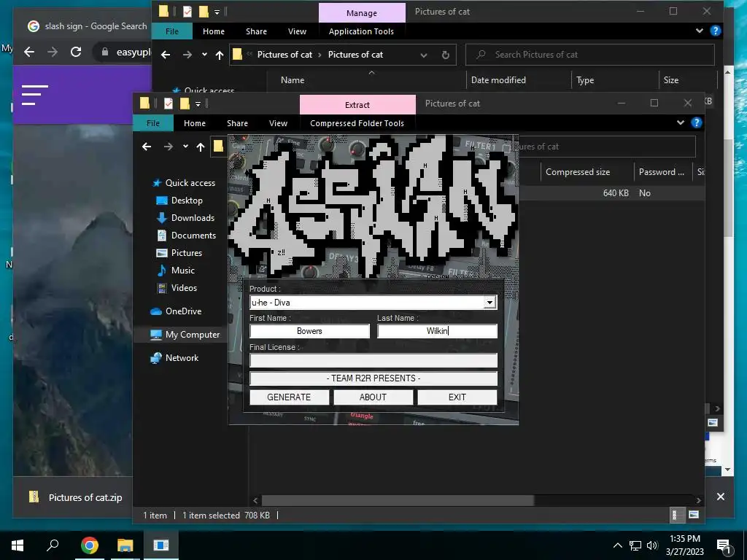This screenshot has height=560, width=747.
Task: Switch to View tab in back Explorer window
Action: pyautogui.click(x=298, y=31)
